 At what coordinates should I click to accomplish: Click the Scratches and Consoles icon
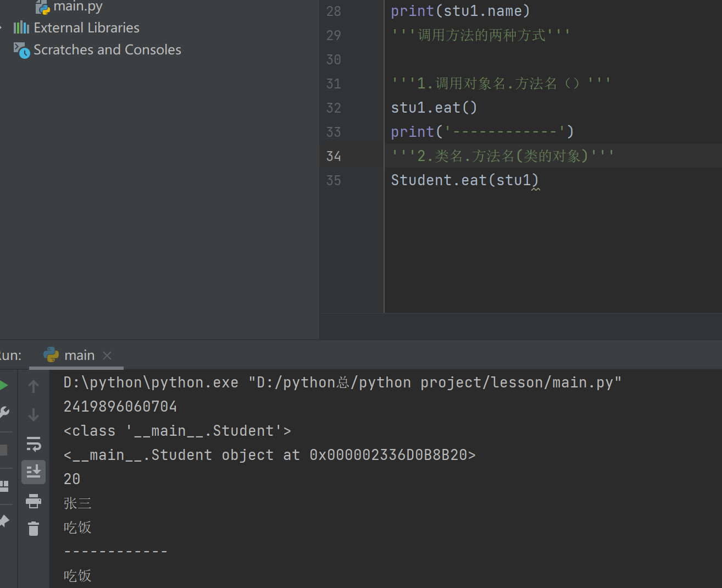[x=21, y=50]
